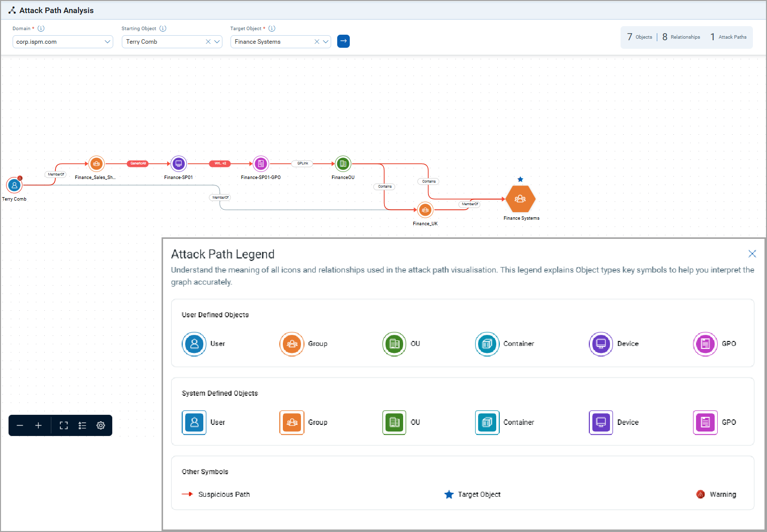Click the 1 Attack Paths counter

[x=728, y=37]
